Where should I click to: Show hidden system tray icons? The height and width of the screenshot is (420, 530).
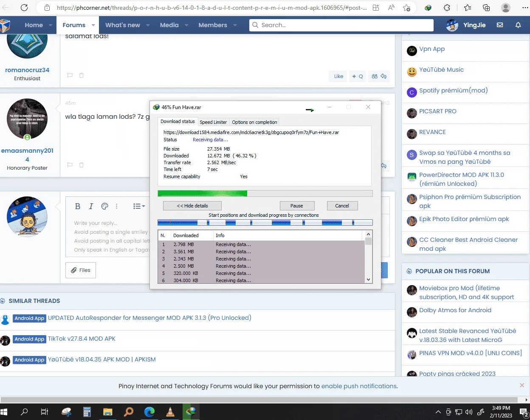[x=438, y=412]
